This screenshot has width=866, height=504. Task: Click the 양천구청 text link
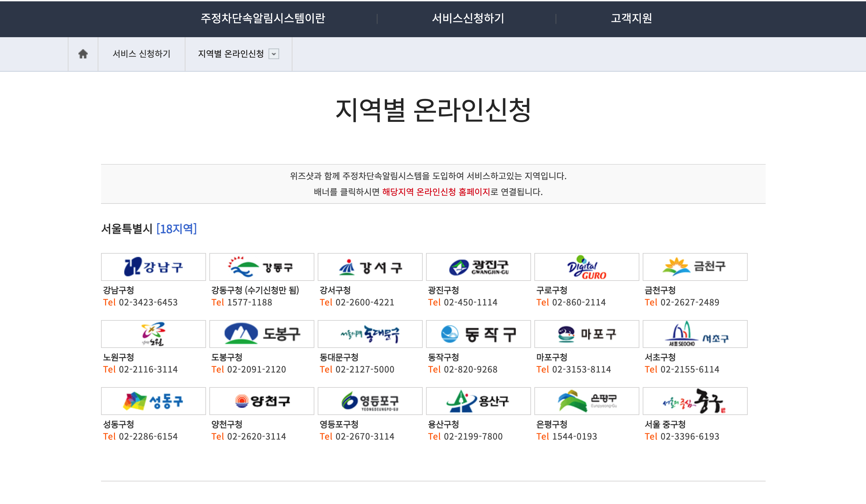[x=227, y=424]
